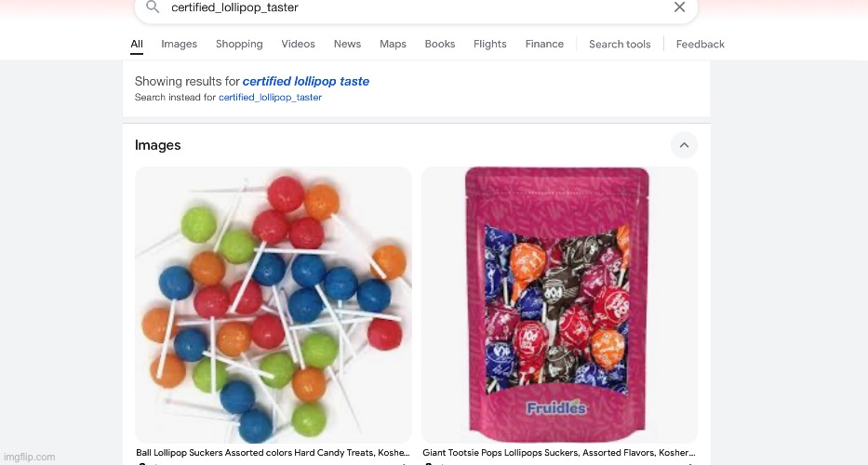
Task: Go to the News tab
Action: coord(347,45)
